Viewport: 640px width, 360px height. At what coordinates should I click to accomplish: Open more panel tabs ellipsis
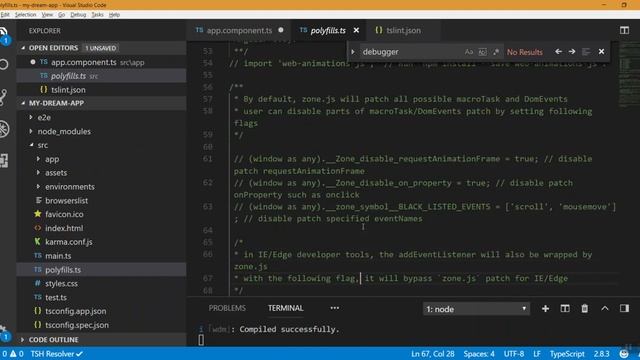[x=335, y=308]
